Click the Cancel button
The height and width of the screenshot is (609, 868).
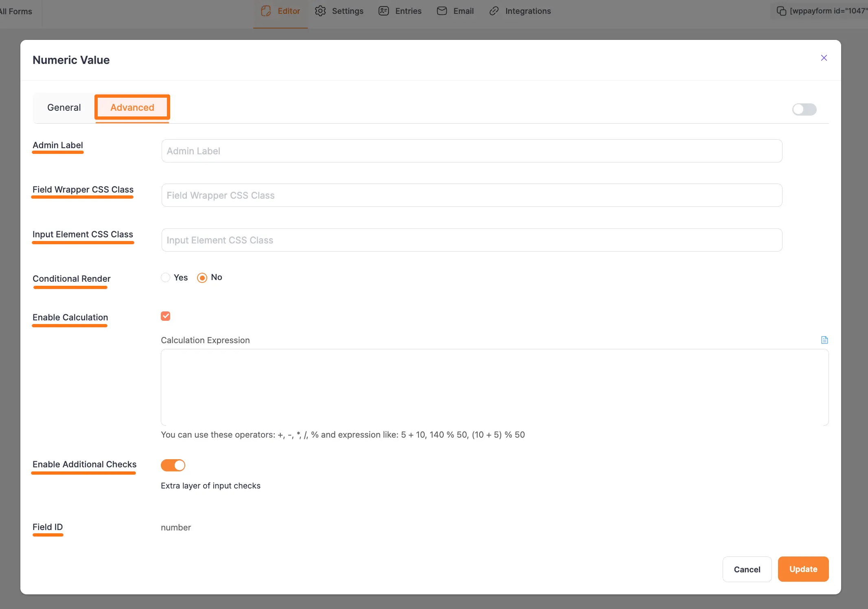click(747, 569)
